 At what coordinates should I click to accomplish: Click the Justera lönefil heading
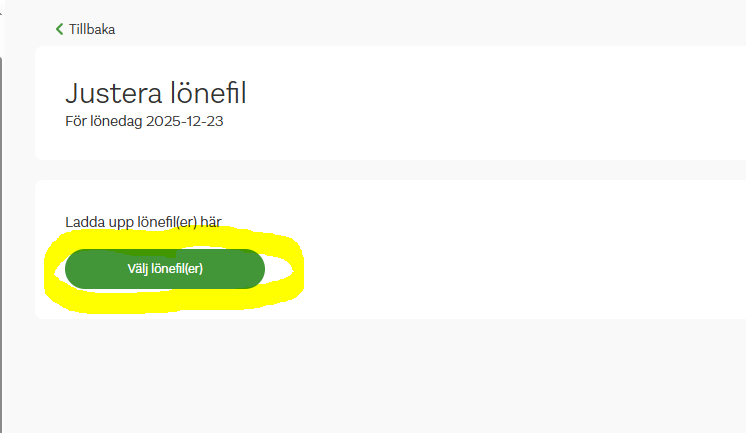pos(155,94)
